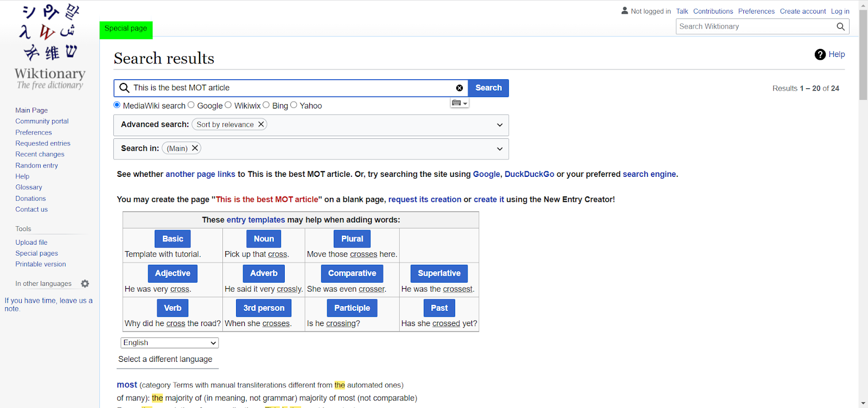Image resolution: width=868 pixels, height=408 pixels.
Task: Open the Help question mark icon
Action: pos(820,54)
